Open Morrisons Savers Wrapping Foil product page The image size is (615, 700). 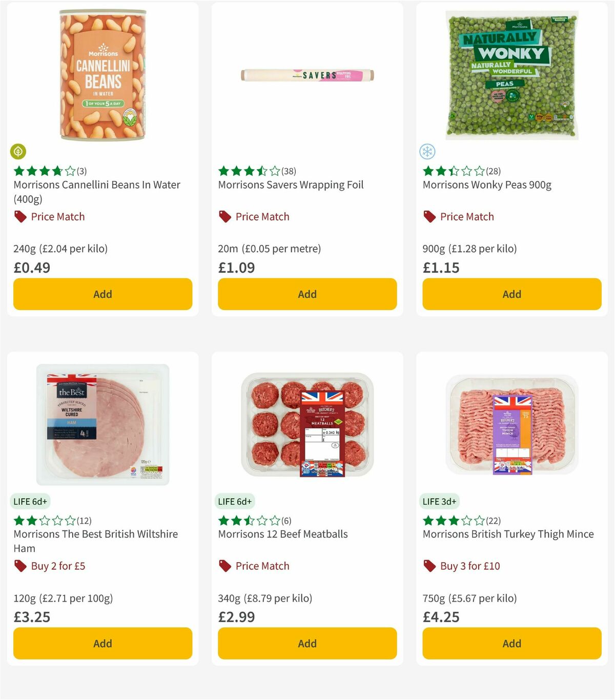coord(291,184)
